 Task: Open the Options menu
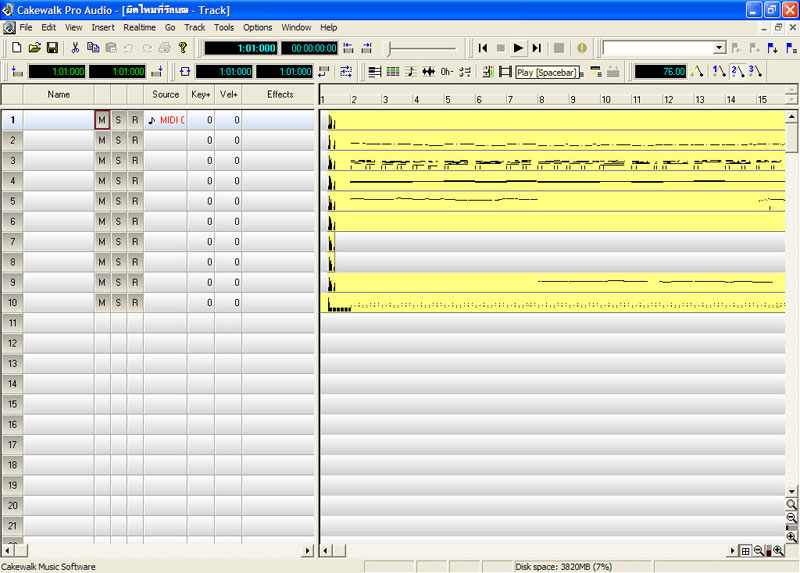[x=257, y=28]
